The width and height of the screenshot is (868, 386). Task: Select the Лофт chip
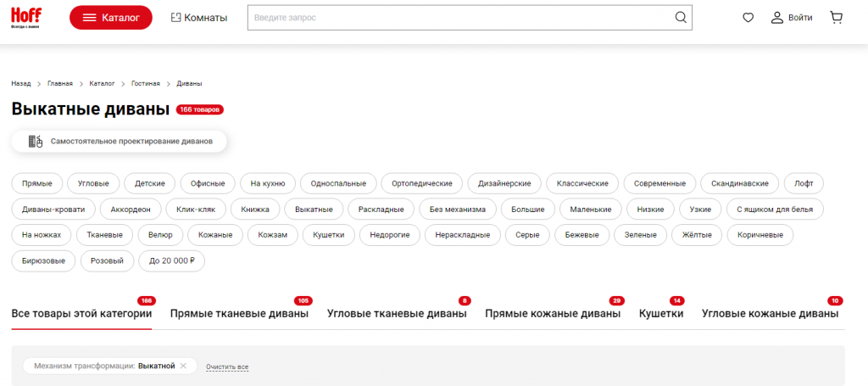pyautogui.click(x=804, y=183)
